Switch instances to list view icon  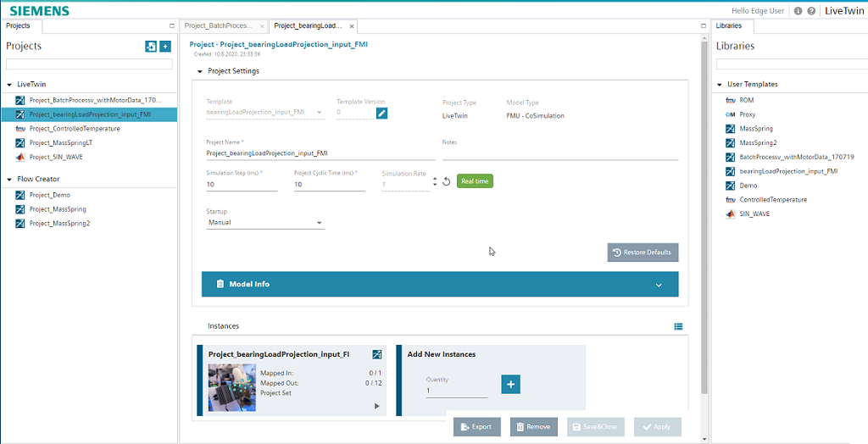678,326
